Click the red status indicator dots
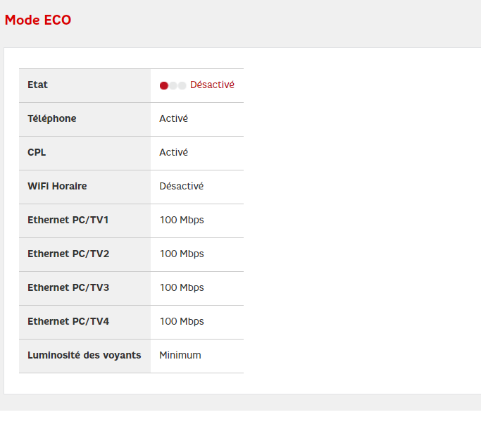 (173, 85)
